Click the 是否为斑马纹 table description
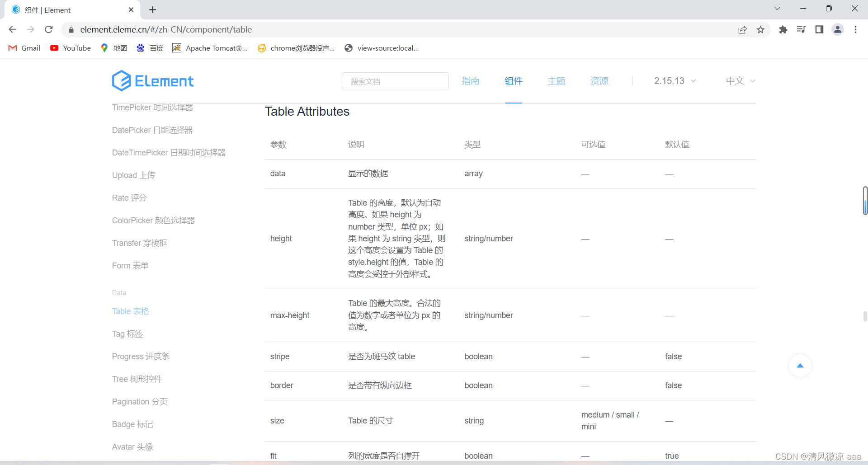 click(382, 357)
